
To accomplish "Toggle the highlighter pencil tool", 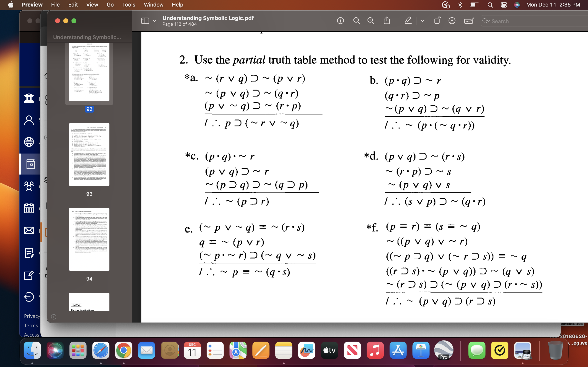I will [408, 21].
